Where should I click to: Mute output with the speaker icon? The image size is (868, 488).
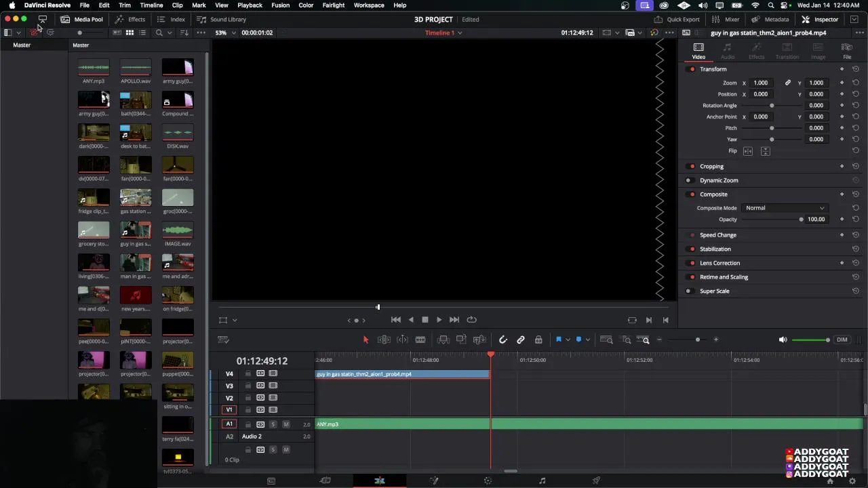(783, 340)
